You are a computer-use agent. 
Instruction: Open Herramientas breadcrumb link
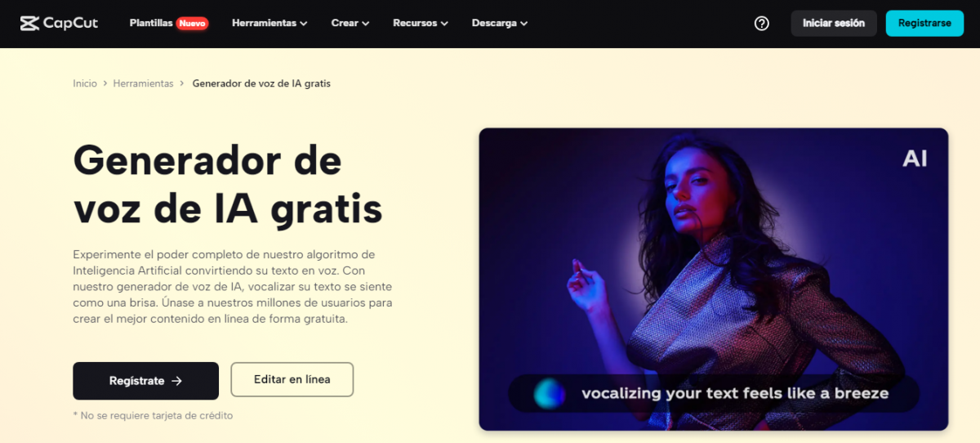coord(143,83)
